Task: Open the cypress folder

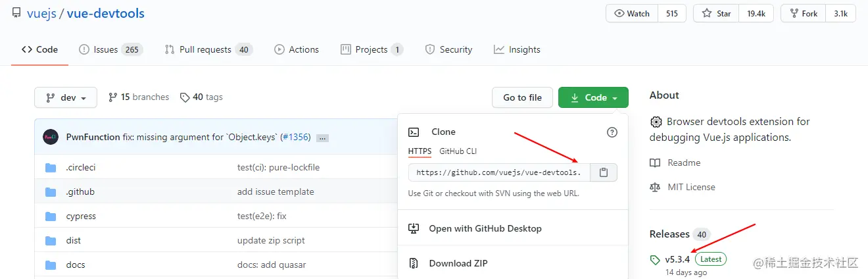Action: (x=81, y=216)
